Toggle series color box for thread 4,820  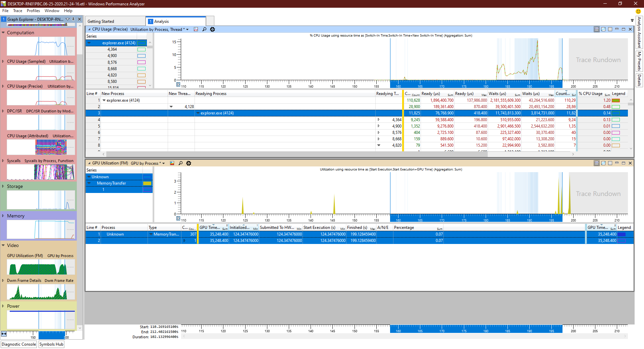pyautogui.click(x=142, y=75)
